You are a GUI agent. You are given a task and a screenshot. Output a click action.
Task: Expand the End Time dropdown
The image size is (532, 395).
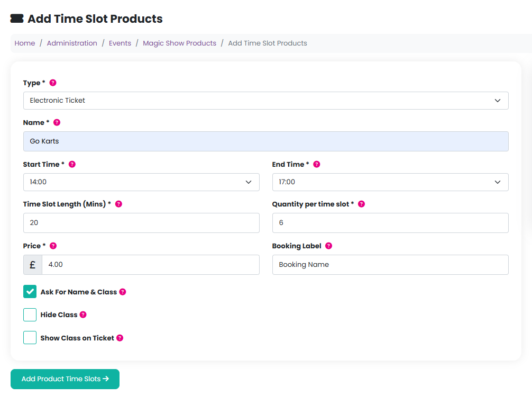390,182
